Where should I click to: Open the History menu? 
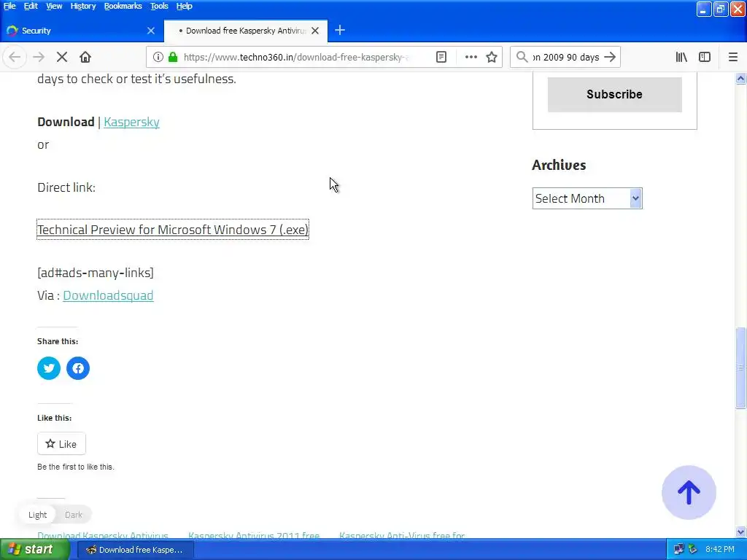point(83,6)
